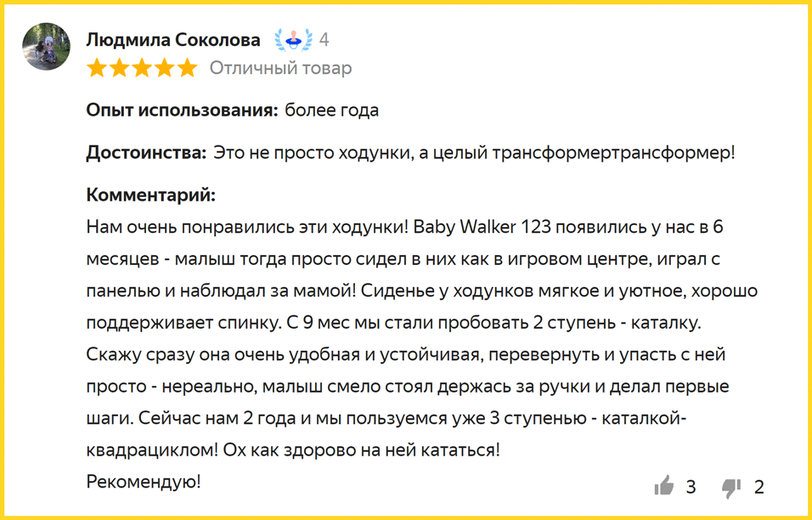Click the like count 3
Viewport: 812px width, 520px height.
691,487
